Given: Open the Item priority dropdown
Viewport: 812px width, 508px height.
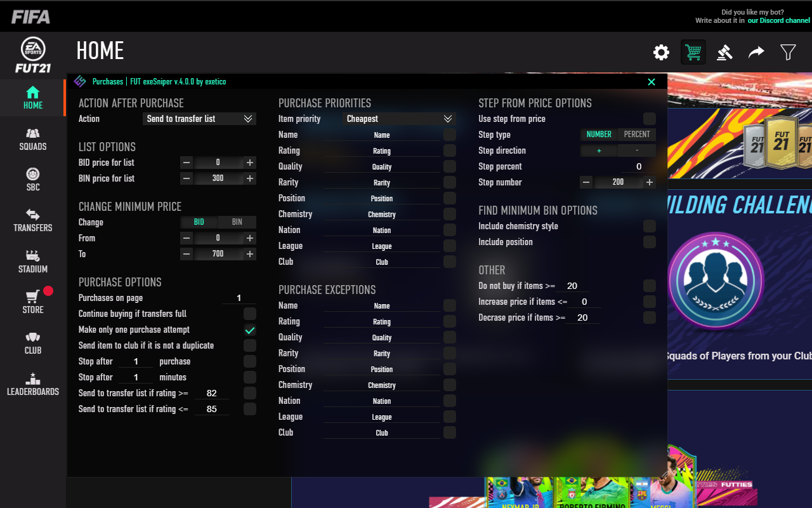Looking at the screenshot, I should [398, 118].
